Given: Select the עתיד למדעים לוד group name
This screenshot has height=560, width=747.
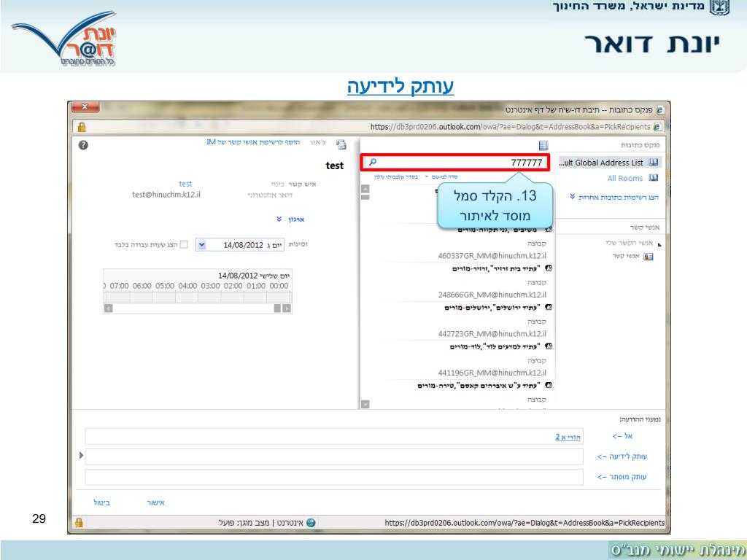Looking at the screenshot, I should [x=495, y=346].
